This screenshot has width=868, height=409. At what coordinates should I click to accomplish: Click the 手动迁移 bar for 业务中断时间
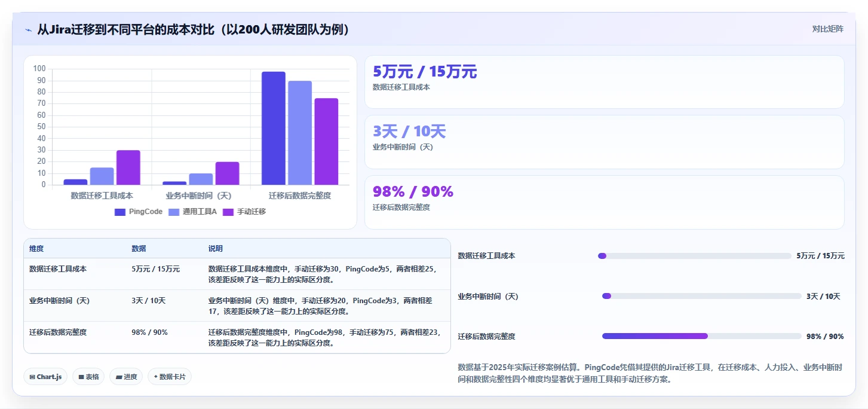point(228,173)
